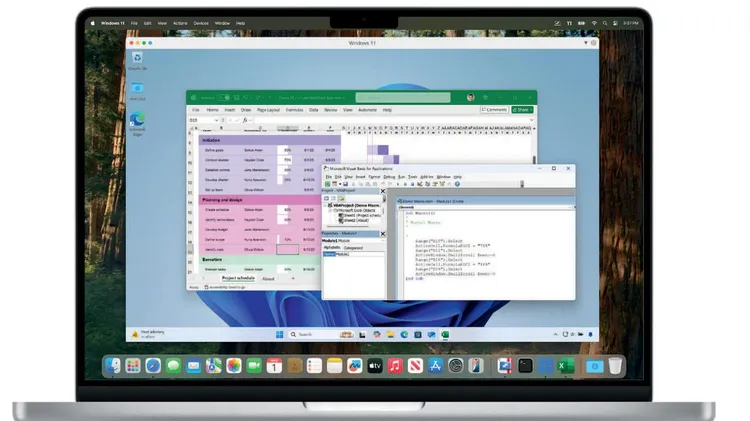Click the Comments button in Excel
Viewport: 750px width, 421px height.
pyautogui.click(x=494, y=109)
